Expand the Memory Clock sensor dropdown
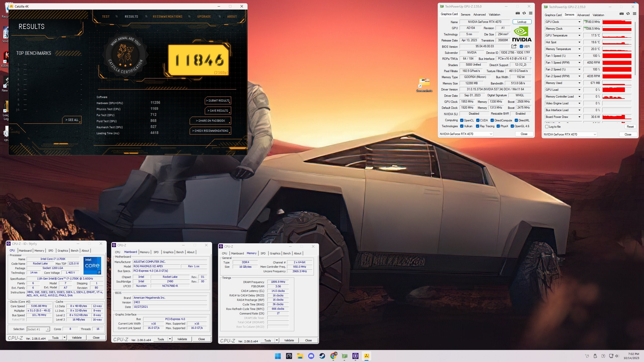 pos(579,29)
